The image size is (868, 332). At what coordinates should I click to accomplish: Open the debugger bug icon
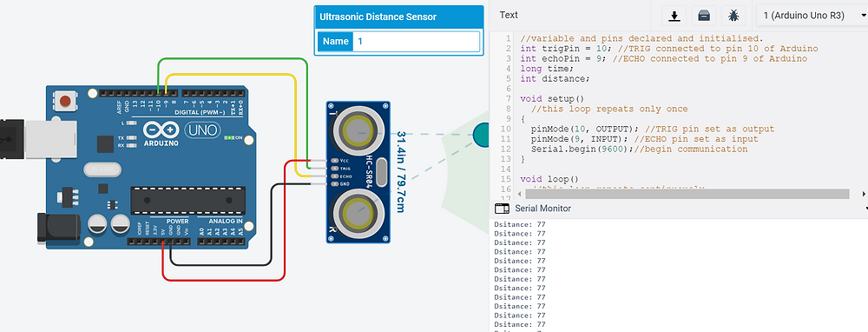pyautogui.click(x=733, y=16)
